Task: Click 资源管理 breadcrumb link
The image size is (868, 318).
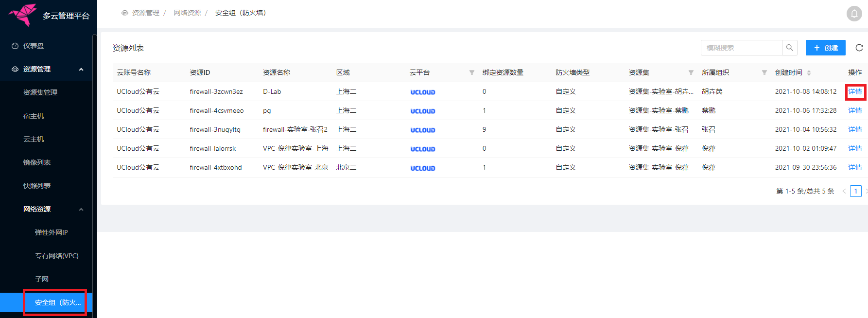Action: click(146, 13)
